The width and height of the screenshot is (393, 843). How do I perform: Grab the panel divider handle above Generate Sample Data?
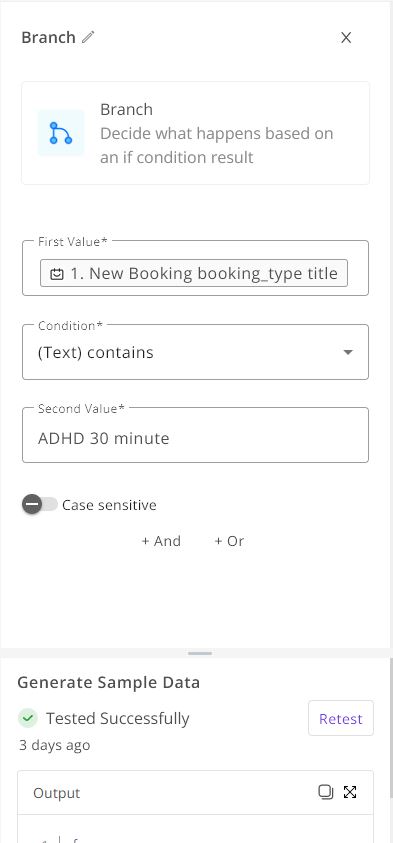click(200, 653)
